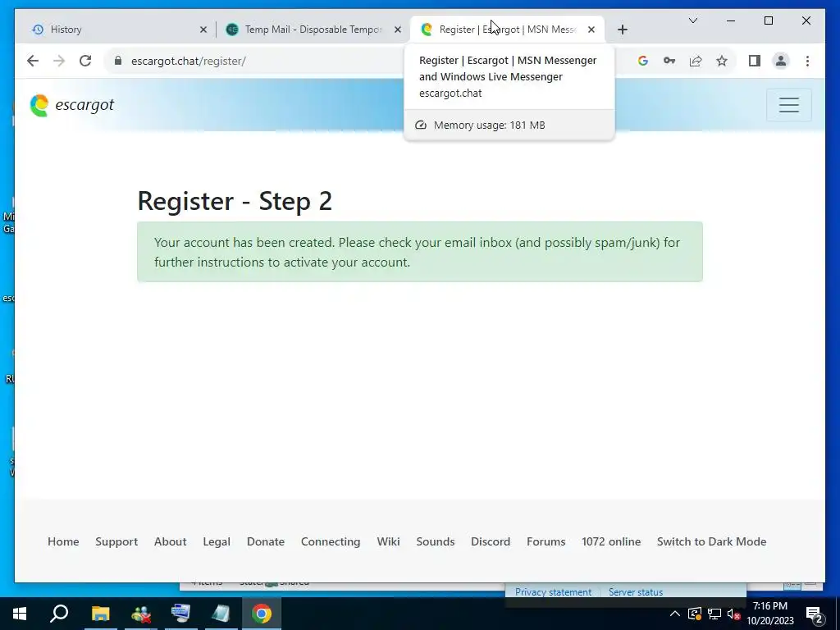
Task: Click the Google icon in address bar
Action: point(643,61)
